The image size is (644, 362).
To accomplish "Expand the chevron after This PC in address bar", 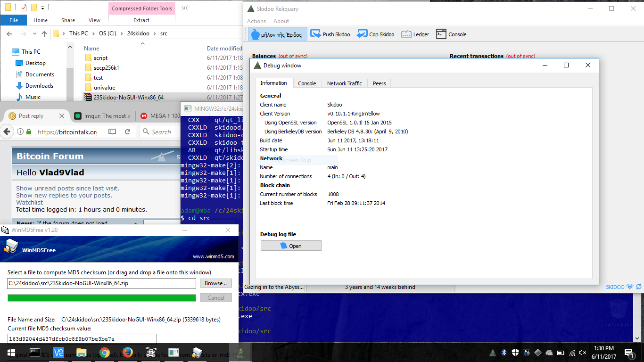I will coord(93,33).
